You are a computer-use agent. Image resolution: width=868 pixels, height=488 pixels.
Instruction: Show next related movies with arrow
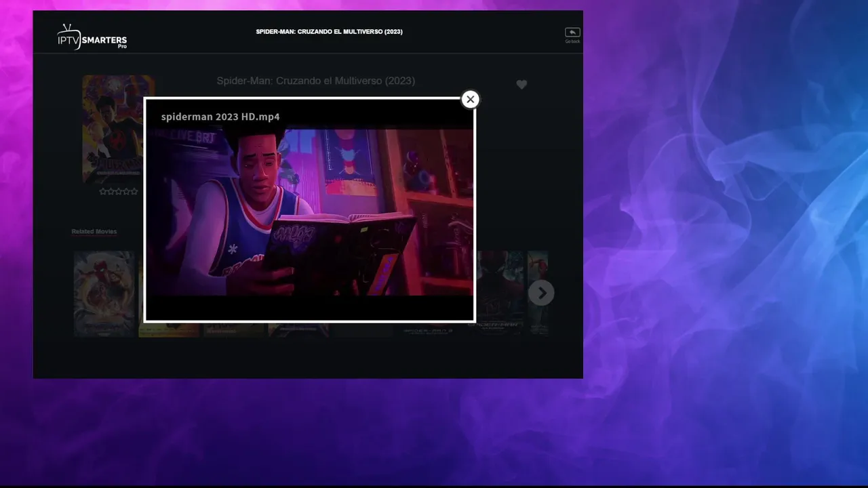pyautogui.click(x=541, y=293)
